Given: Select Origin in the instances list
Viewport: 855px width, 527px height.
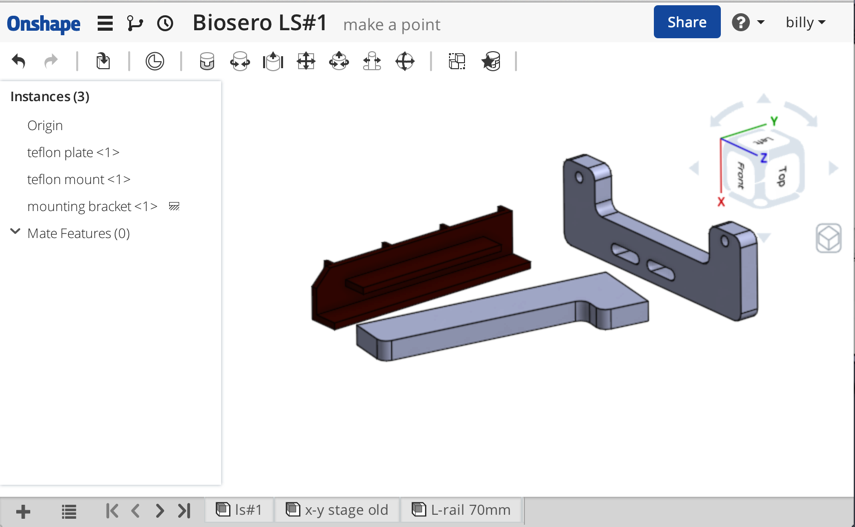Looking at the screenshot, I should coord(45,125).
